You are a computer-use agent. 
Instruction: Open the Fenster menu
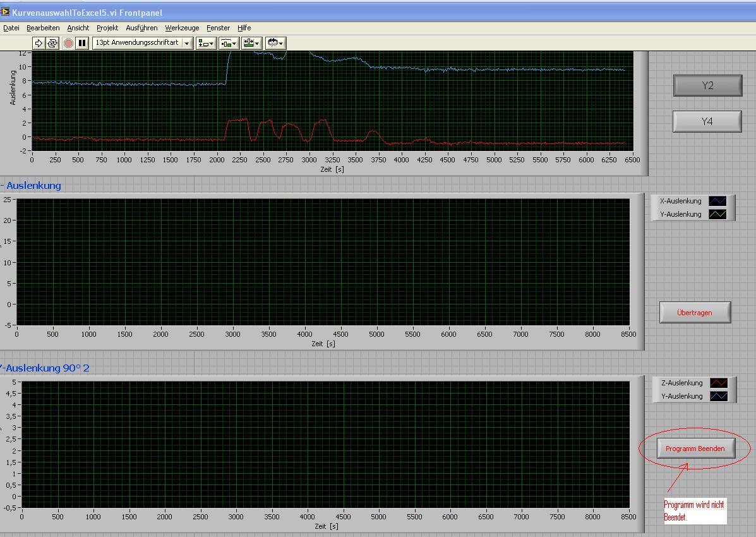219,28
